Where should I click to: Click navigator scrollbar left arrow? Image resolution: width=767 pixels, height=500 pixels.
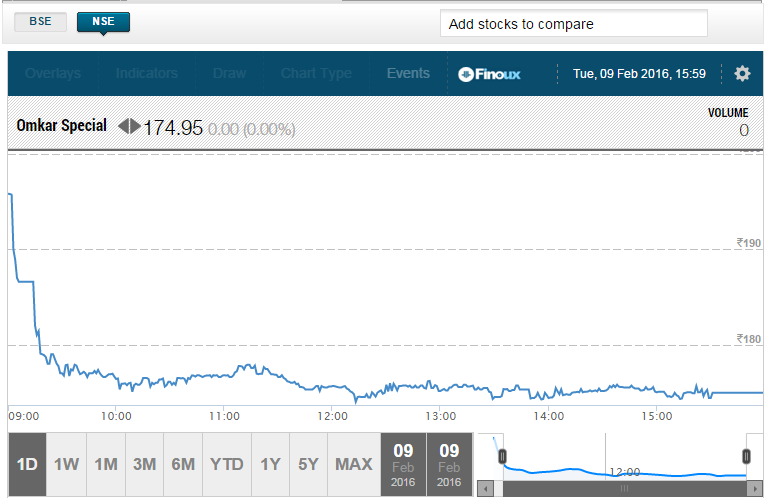point(486,489)
